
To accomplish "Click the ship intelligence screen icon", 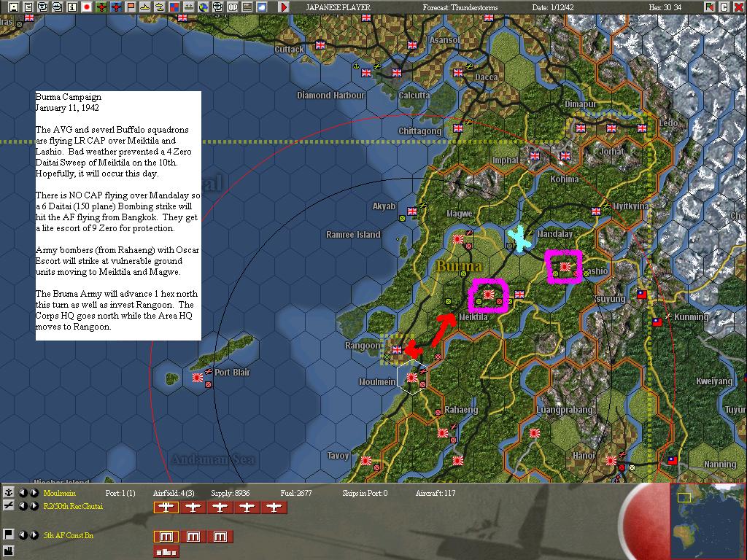I will (x=43, y=7).
